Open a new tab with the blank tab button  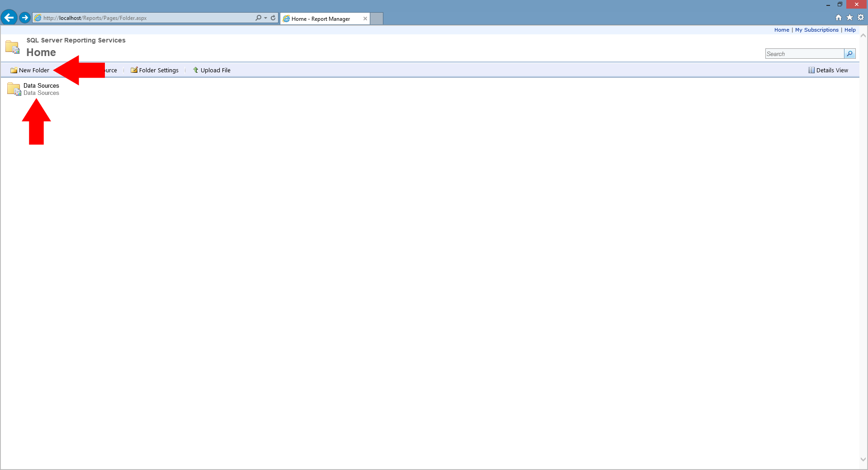tap(377, 19)
